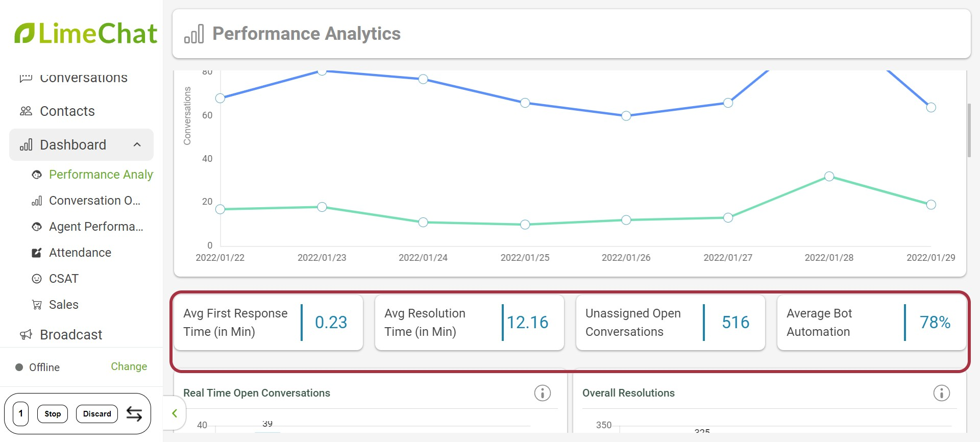980x442 pixels.
Task: Click the Unassigned Open Conversations card
Action: (671, 323)
